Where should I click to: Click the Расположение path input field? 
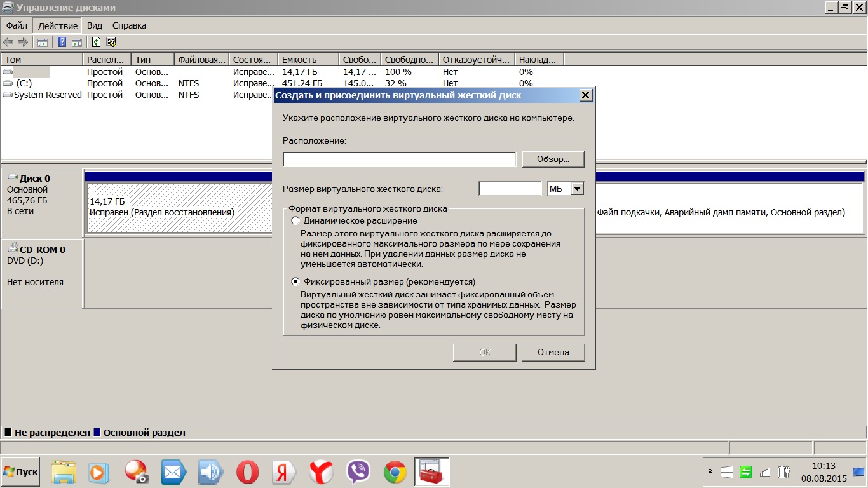399,159
